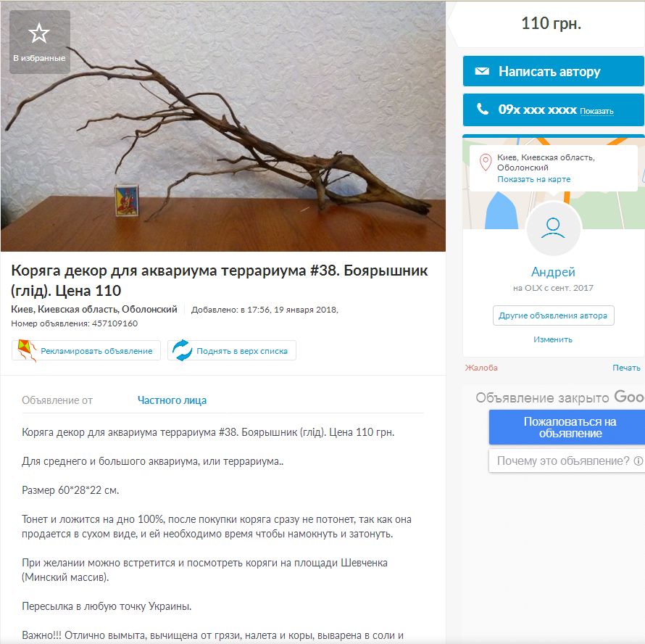The width and height of the screenshot is (645, 644).
Task: Show the hidden phone number via Показать
Action: [x=596, y=111]
